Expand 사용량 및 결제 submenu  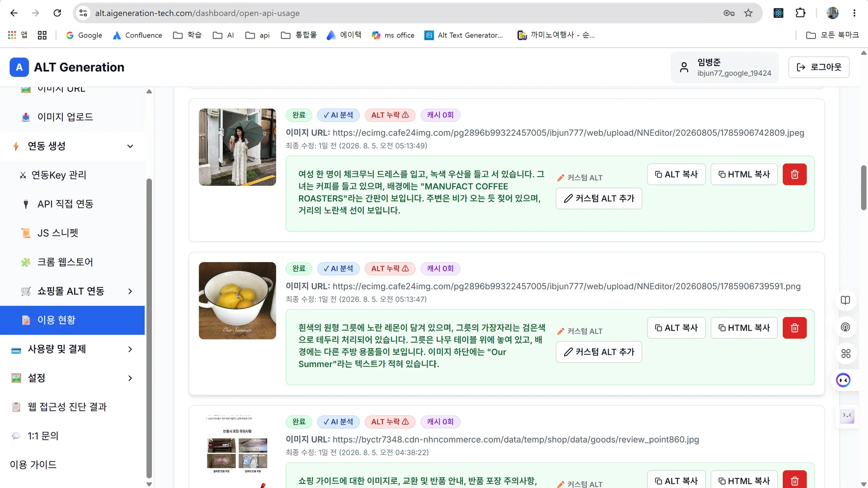coord(130,349)
